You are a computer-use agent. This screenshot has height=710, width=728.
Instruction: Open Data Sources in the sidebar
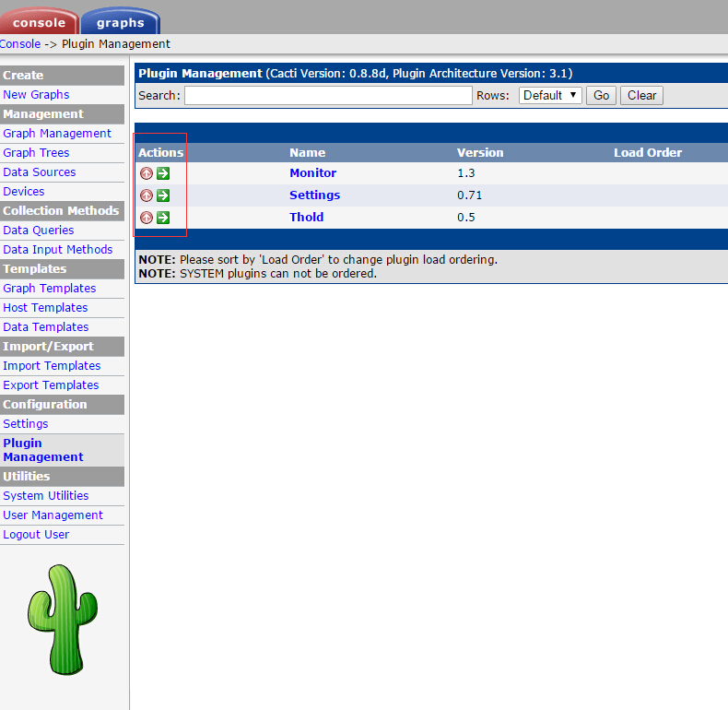pyautogui.click(x=40, y=172)
